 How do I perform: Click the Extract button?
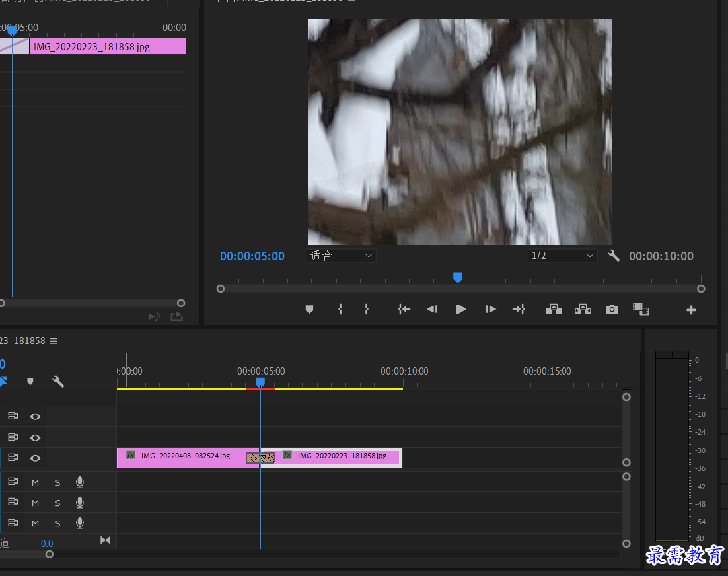[583, 309]
